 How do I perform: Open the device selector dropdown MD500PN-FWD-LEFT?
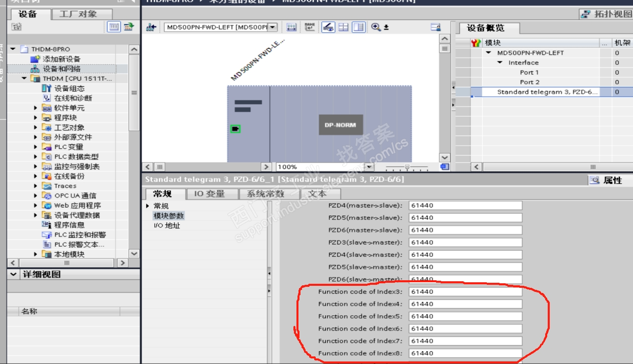[x=273, y=27]
